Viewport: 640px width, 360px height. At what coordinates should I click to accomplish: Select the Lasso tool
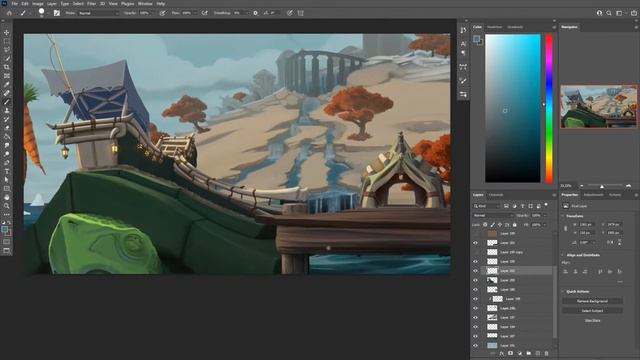(7, 50)
